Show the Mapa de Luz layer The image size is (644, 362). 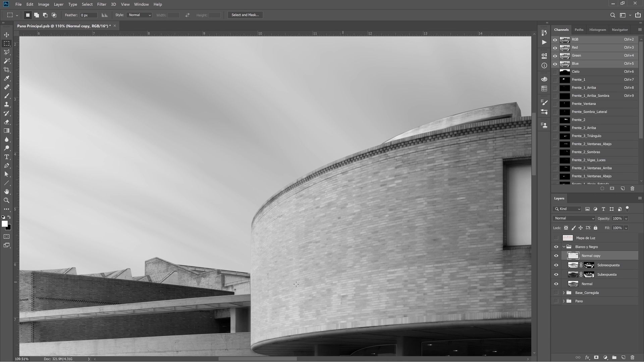pyautogui.click(x=556, y=238)
